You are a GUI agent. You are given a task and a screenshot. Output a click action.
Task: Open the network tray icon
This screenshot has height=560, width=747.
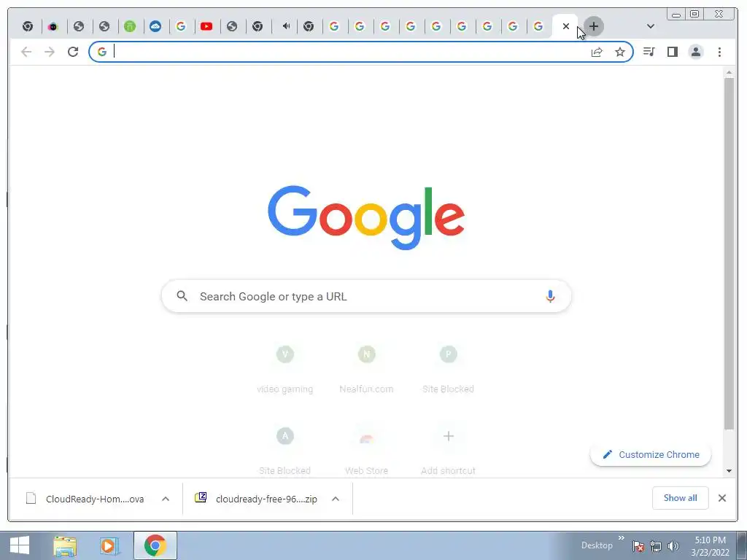tap(656, 546)
